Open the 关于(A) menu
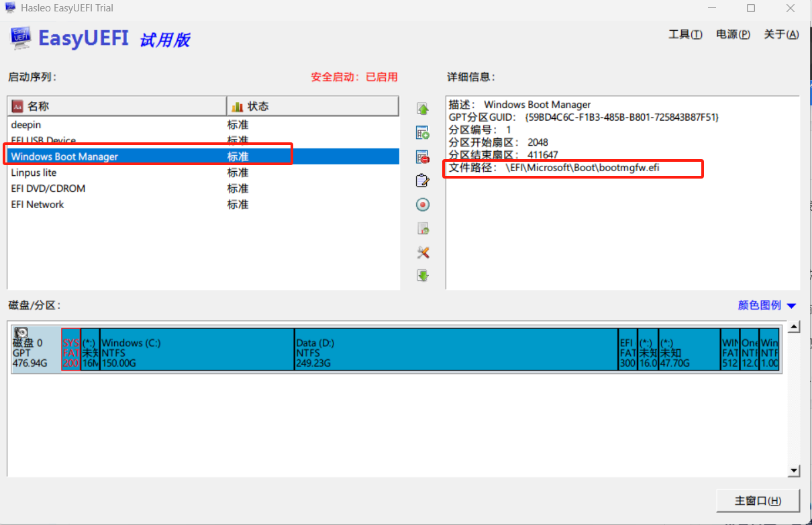Viewport: 812px width, 525px height. 781,34
